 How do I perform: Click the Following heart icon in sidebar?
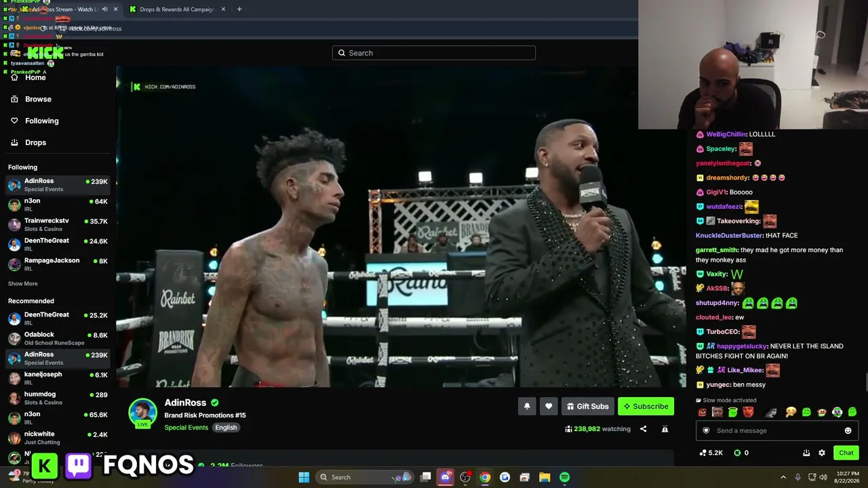pyautogui.click(x=14, y=121)
